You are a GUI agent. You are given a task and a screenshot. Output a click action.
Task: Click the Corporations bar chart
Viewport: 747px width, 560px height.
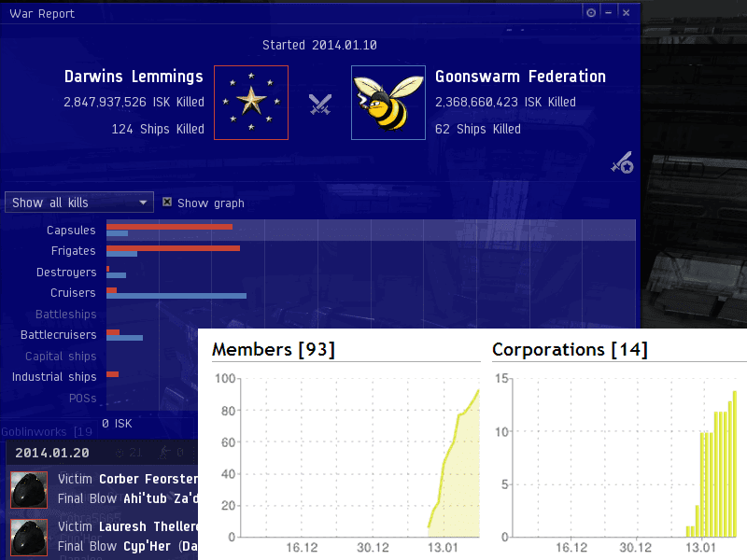pyautogui.click(x=624, y=457)
